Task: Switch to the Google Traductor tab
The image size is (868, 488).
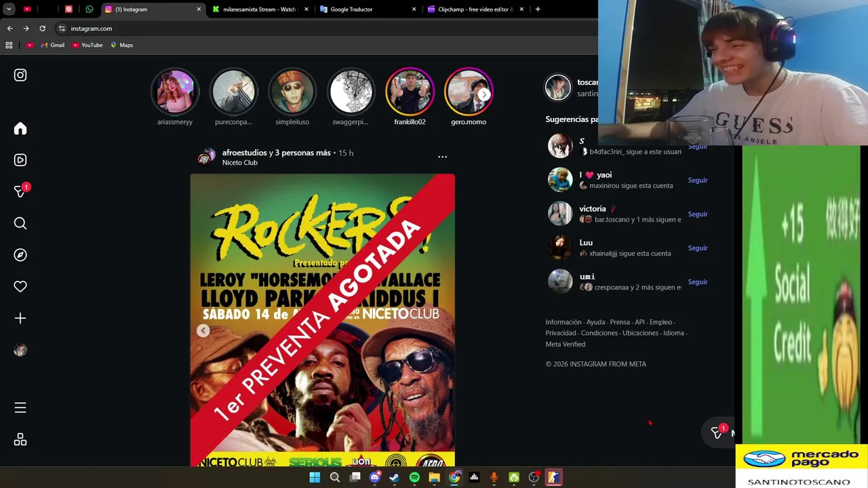Action: pos(368,9)
